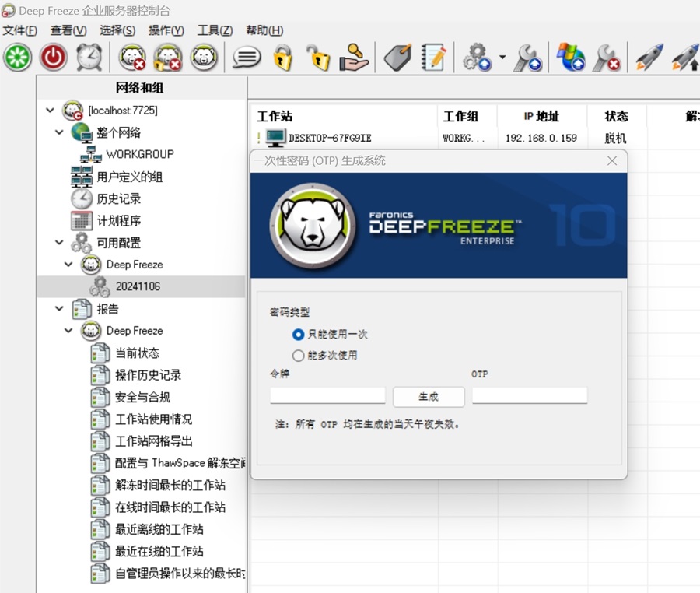The height and width of the screenshot is (593, 700).
Task: Open the send message speech bubble icon
Action: [247, 58]
